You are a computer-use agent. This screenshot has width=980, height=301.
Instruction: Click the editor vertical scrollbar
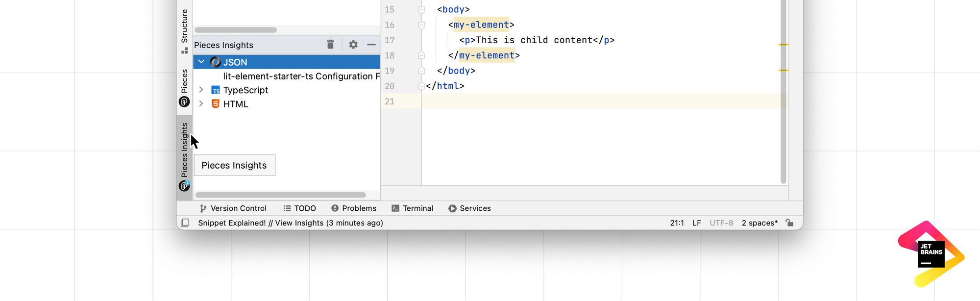[784, 92]
